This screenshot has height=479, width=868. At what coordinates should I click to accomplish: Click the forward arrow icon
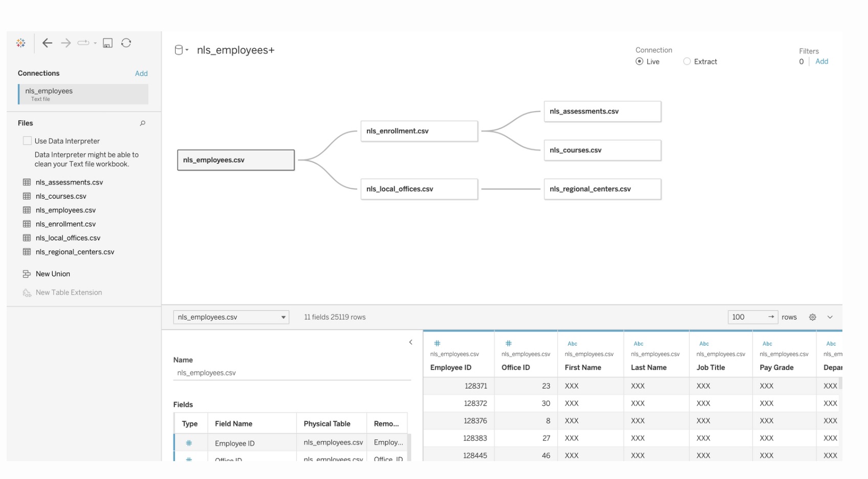pyautogui.click(x=66, y=43)
